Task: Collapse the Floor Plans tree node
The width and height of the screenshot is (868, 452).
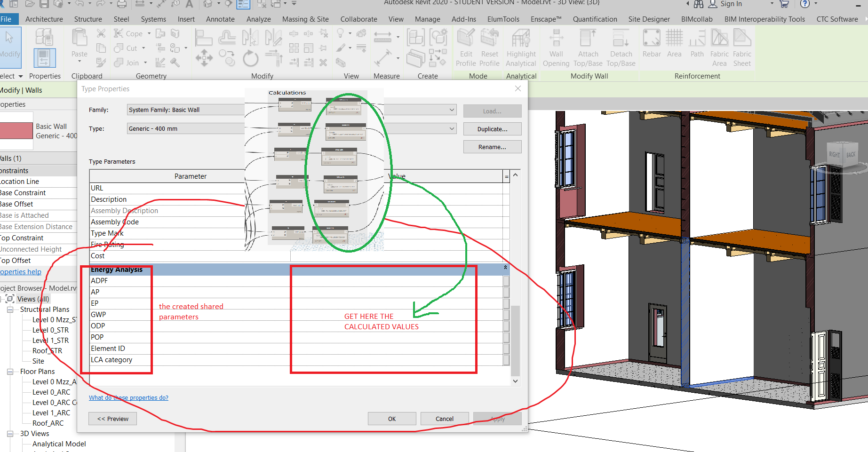Action: coord(10,372)
